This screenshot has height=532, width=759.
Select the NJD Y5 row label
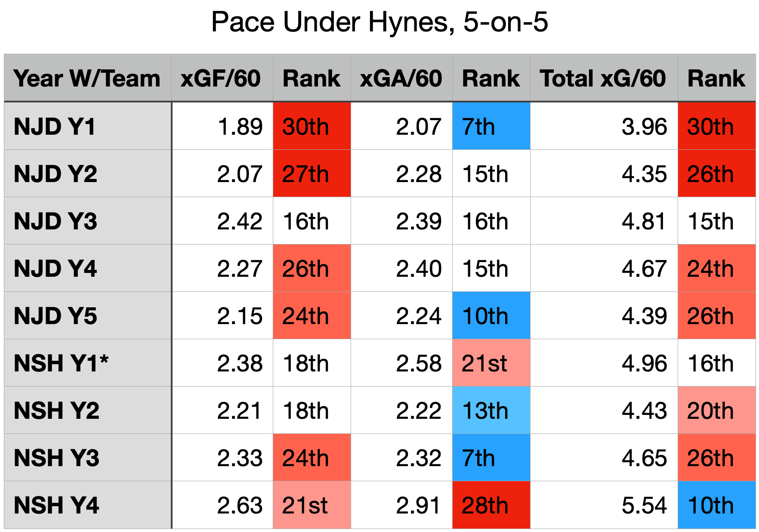click(x=56, y=316)
